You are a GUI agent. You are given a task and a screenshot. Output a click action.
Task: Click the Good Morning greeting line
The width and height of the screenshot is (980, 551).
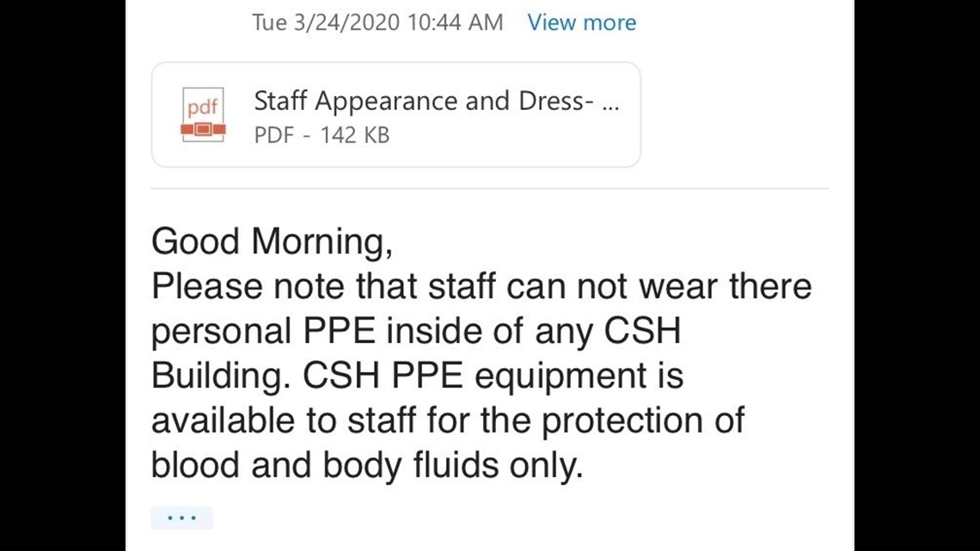(273, 242)
